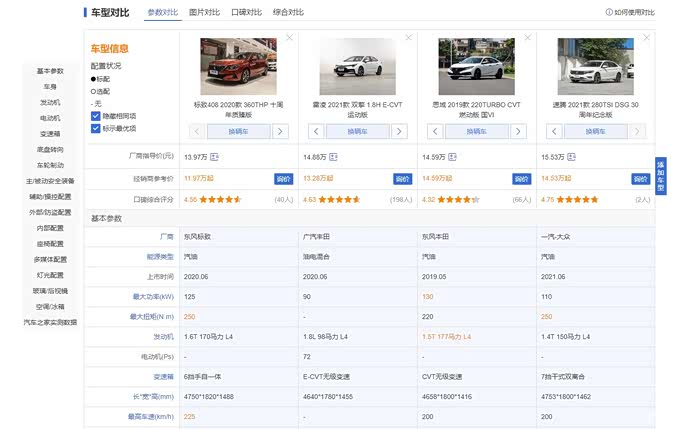Click 换辆车 button under 雷凌
The image size is (700, 429).
(x=358, y=131)
